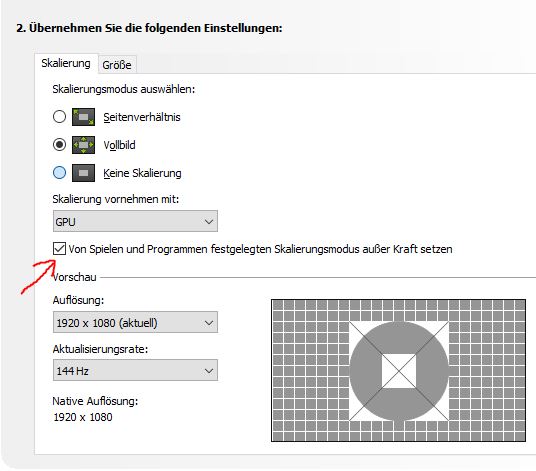Click the Keine Skalierung mode icon
The width and height of the screenshot is (536, 471).
click(x=83, y=173)
